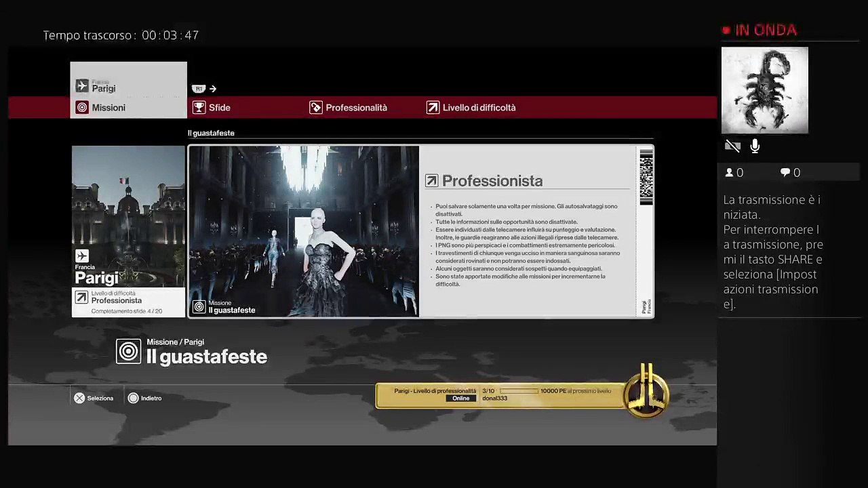Click the Online status badge
This screenshot has width=868, height=488.
click(x=461, y=399)
